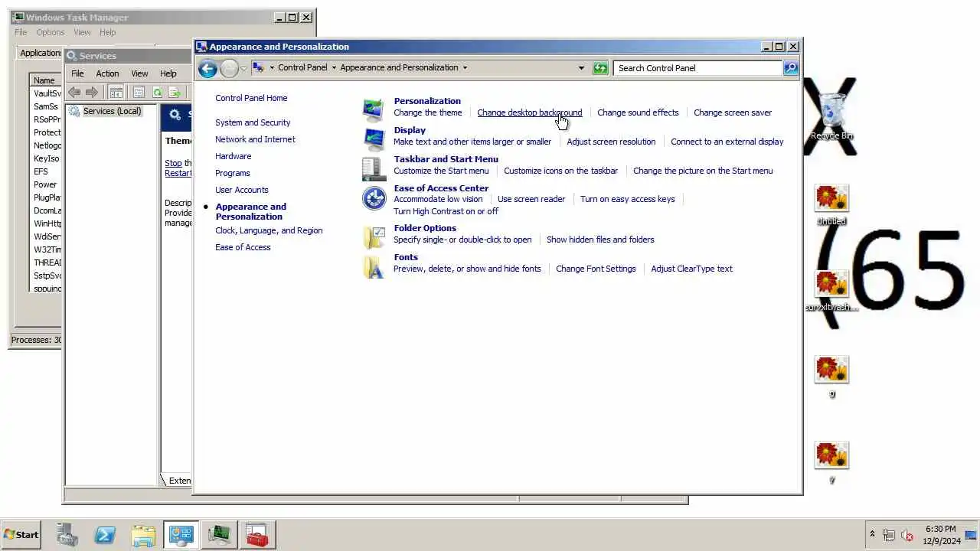Click in the Search Control Panel field

[x=697, y=68]
